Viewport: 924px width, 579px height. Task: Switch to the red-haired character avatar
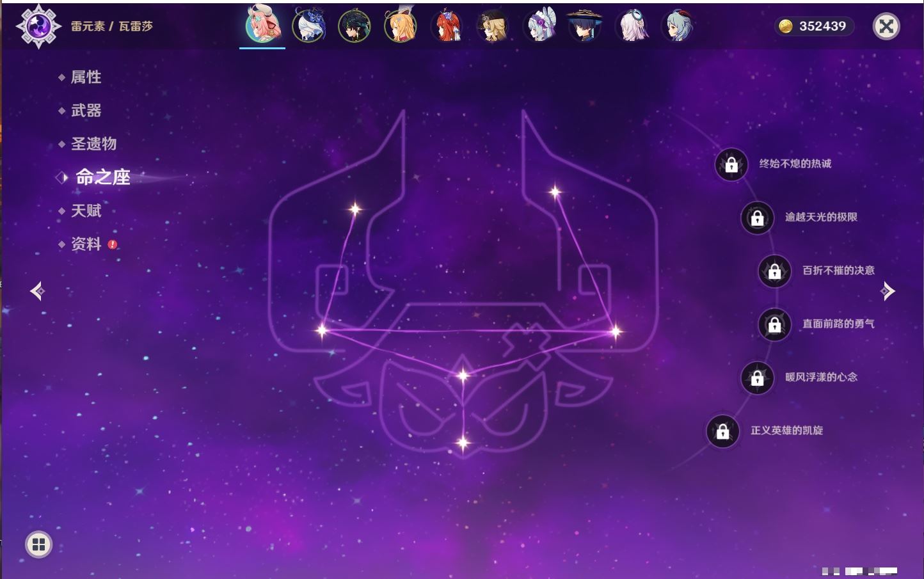tap(447, 26)
